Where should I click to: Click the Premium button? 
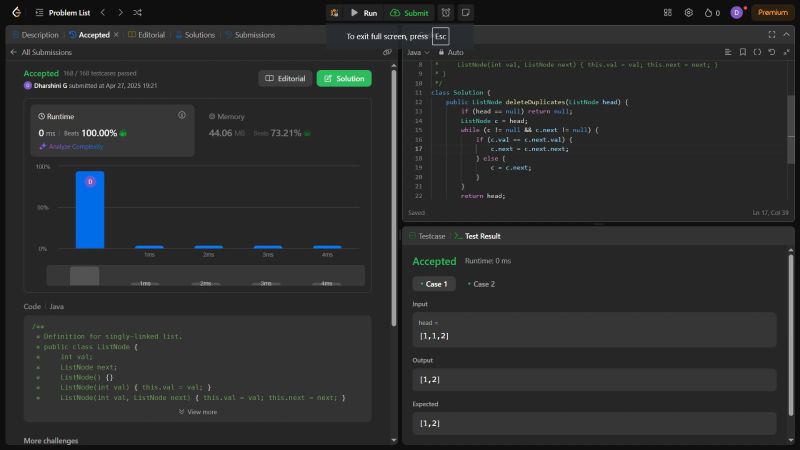(772, 13)
